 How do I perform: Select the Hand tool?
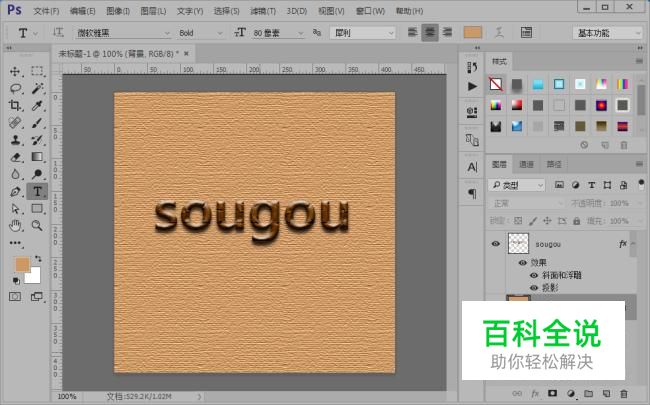pos(15,226)
